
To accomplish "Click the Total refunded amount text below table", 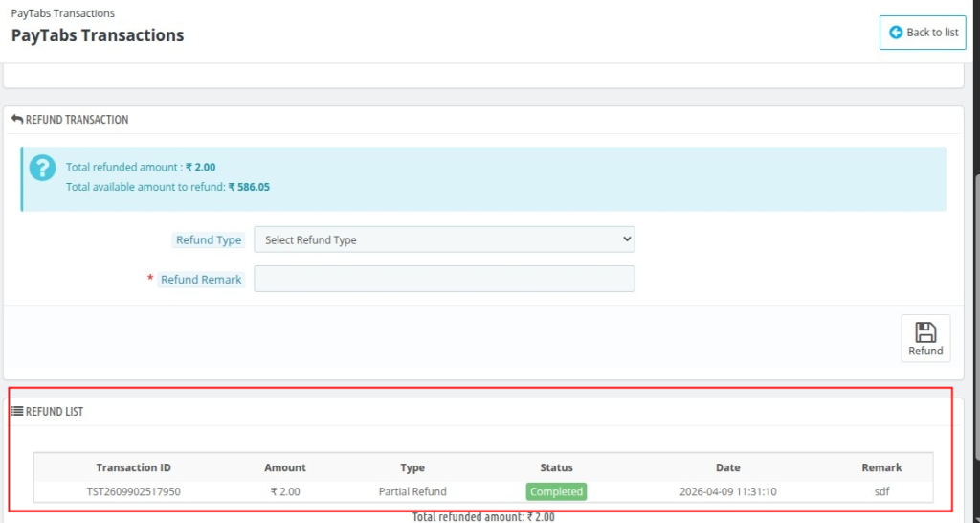I will 483,516.
